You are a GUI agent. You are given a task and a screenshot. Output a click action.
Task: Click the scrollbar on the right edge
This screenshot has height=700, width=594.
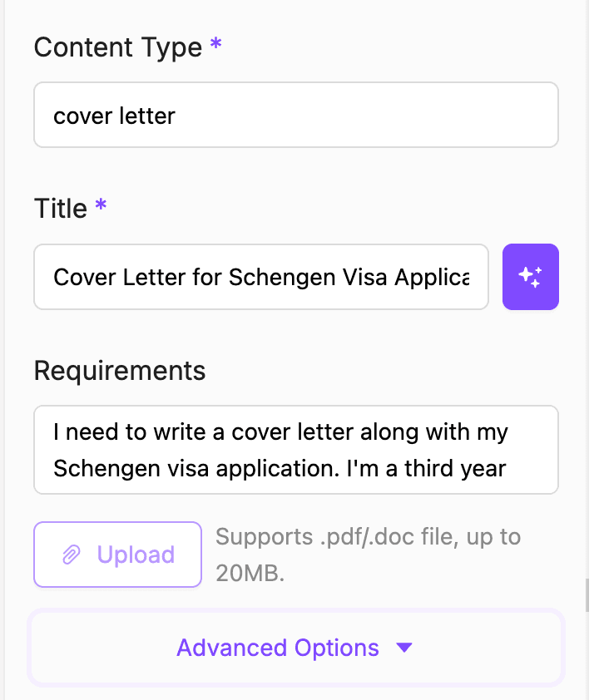coord(587,594)
